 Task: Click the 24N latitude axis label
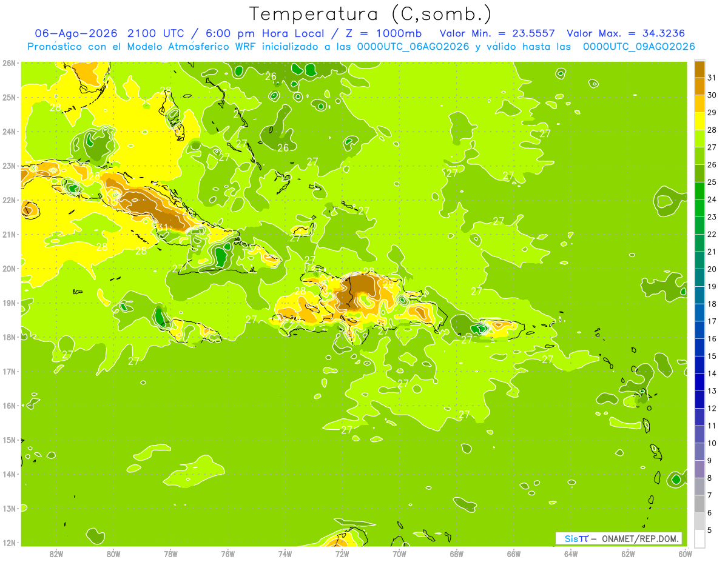(8, 132)
